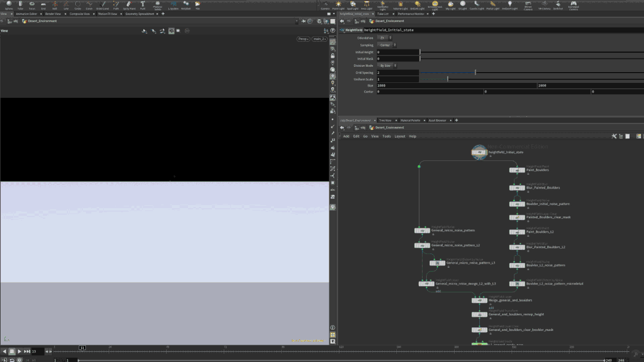Switch to the Performance Monitor tab
This screenshot has width=644, height=362.
coord(411,14)
